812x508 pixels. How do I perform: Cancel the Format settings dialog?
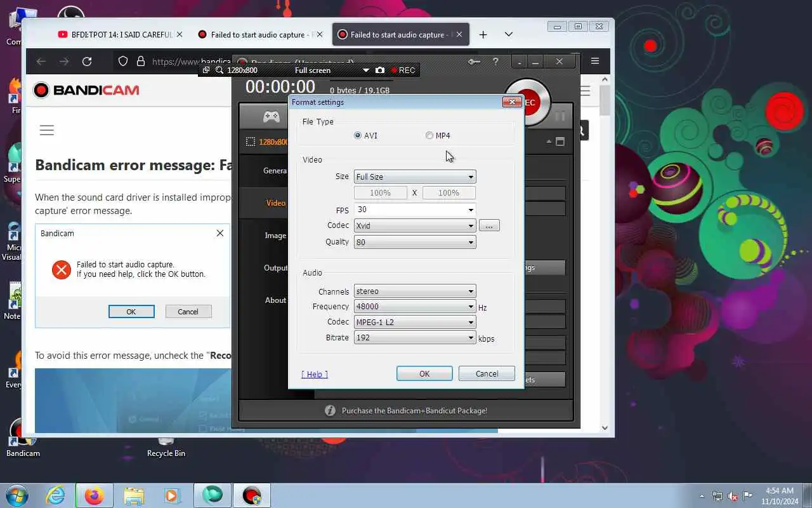pos(487,373)
